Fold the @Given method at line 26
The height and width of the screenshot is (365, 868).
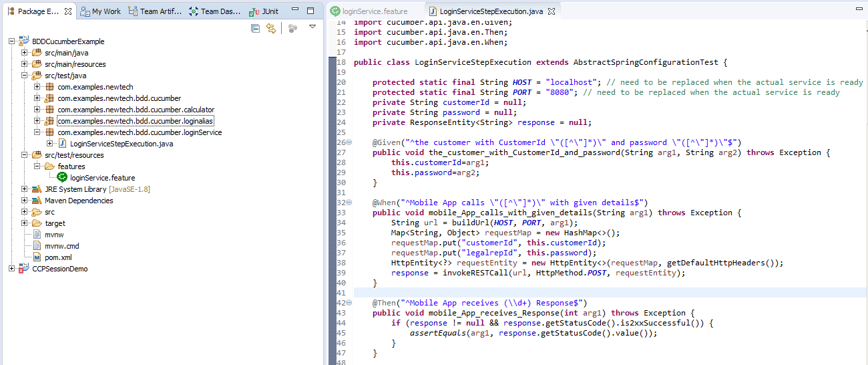point(349,142)
